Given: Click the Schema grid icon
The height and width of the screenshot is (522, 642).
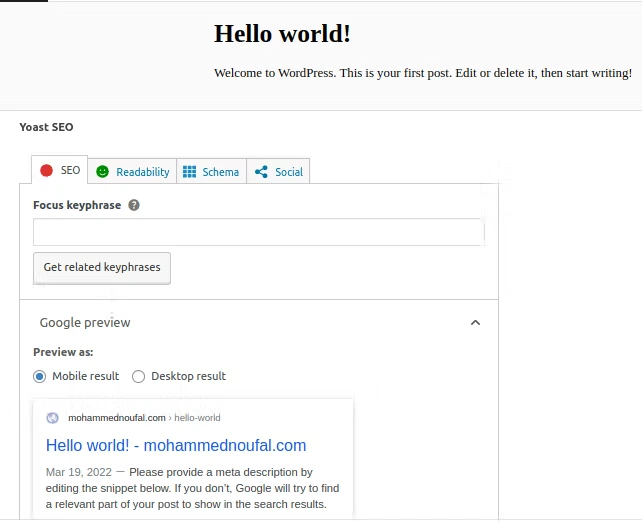Looking at the screenshot, I should pyautogui.click(x=189, y=172).
